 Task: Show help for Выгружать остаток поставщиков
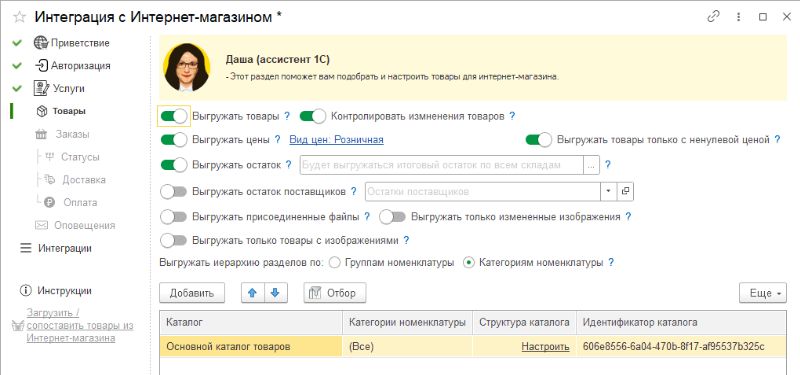click(354, 191)
